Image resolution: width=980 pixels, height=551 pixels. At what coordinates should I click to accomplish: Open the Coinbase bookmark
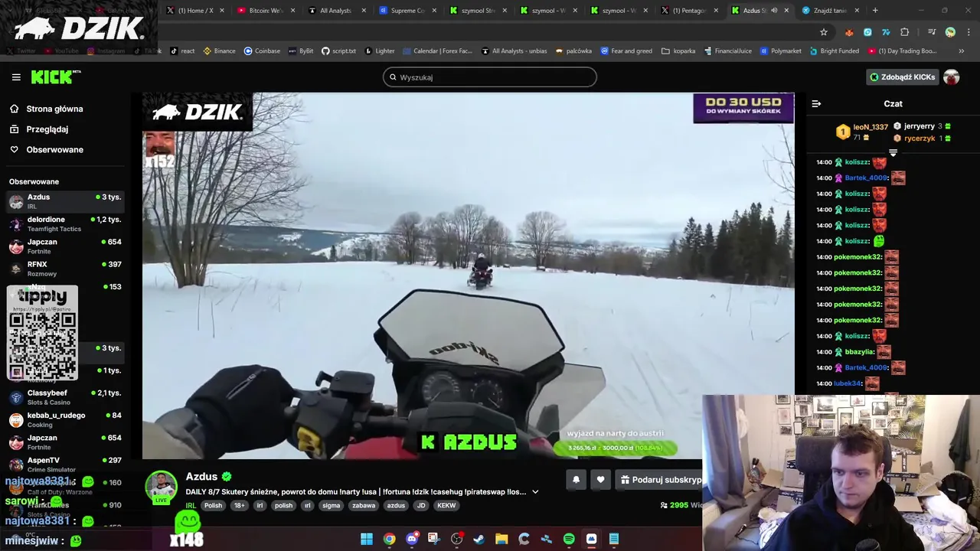point(262,51)
